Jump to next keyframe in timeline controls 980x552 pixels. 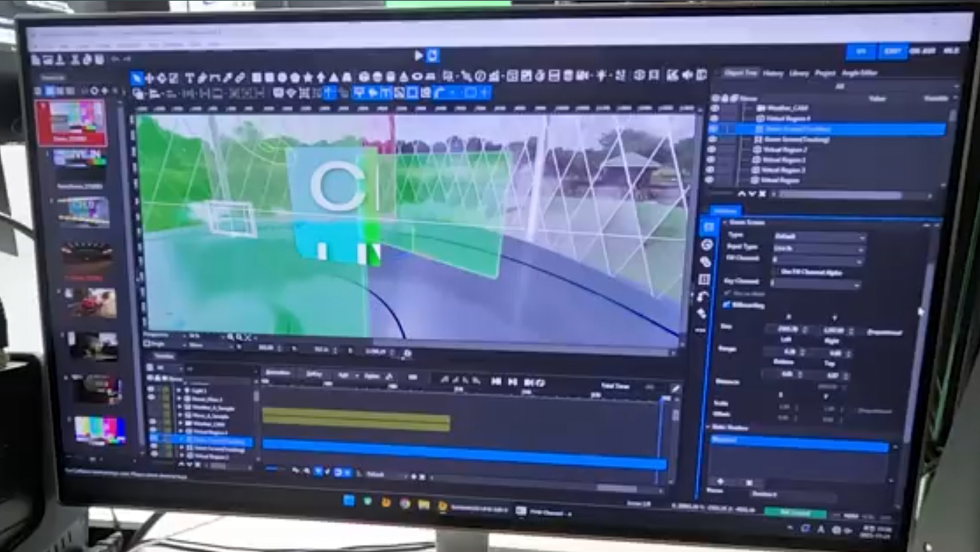click(513, 381)
